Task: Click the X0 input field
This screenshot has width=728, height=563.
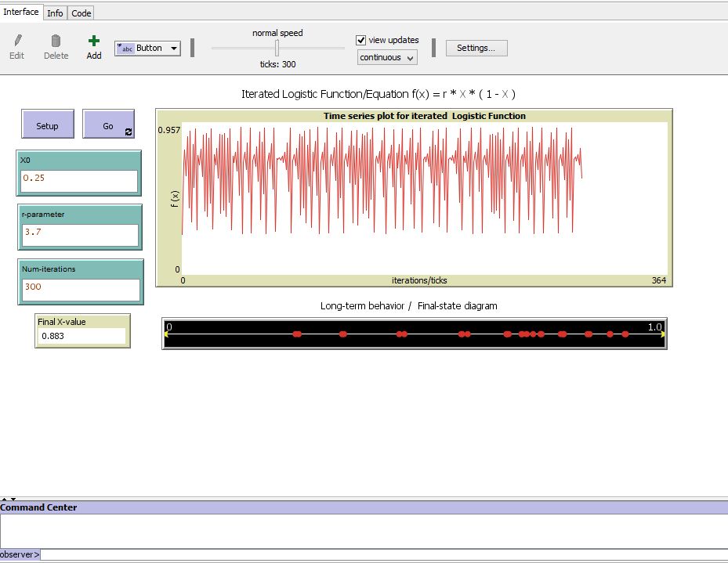Action: click(79, 181)
